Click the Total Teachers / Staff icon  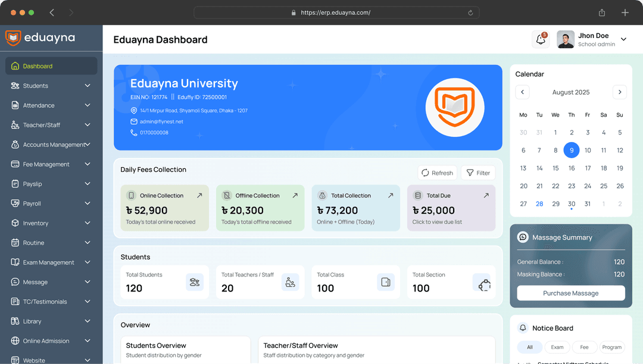[x=290, y=283]
